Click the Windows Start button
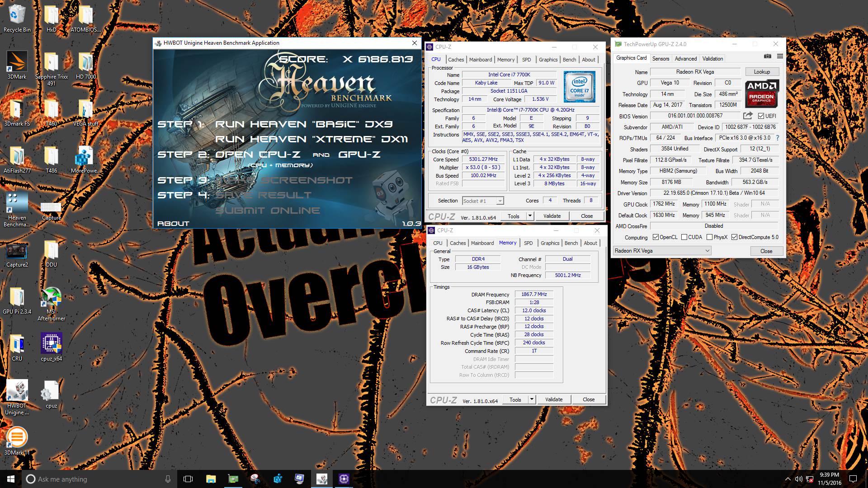Viewport: 868px width, 488px height. point(11,479)
